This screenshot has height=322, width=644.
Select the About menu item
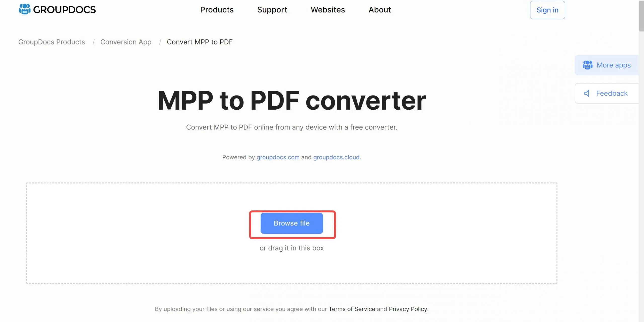coord(379,10)
